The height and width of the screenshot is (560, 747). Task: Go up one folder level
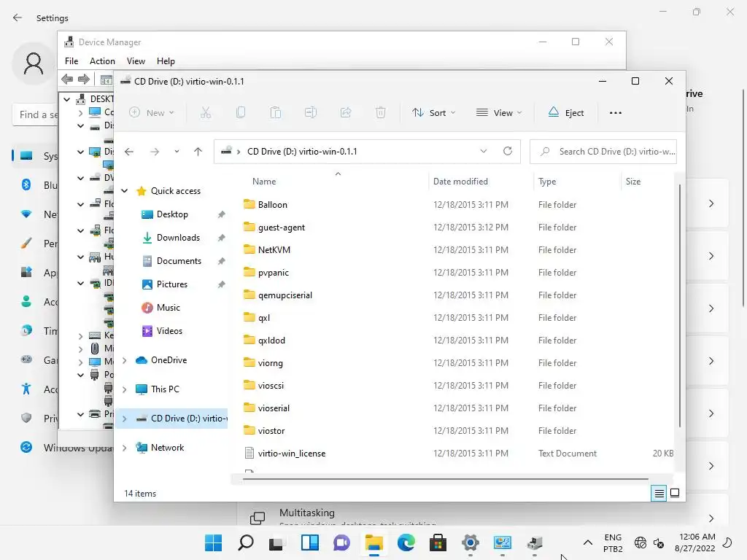click(198, 152)
